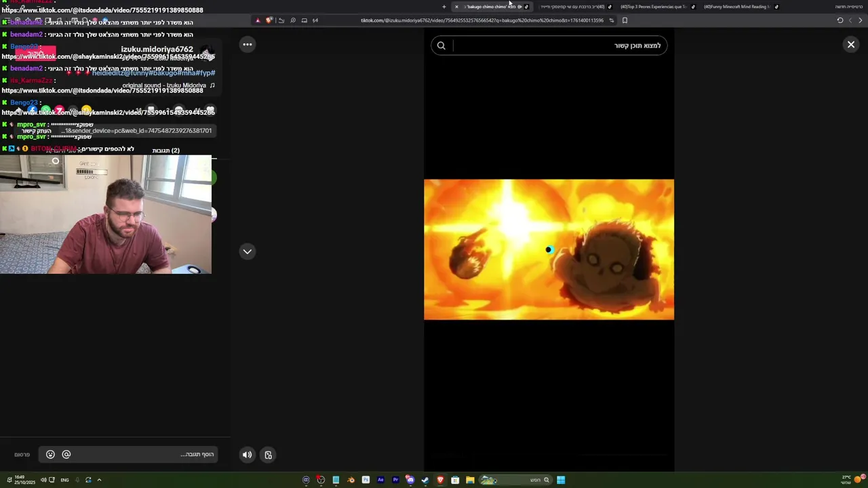Share video to WhatsApp
Image resolution: width=868 pixels, height=488 pixels.
45,110
